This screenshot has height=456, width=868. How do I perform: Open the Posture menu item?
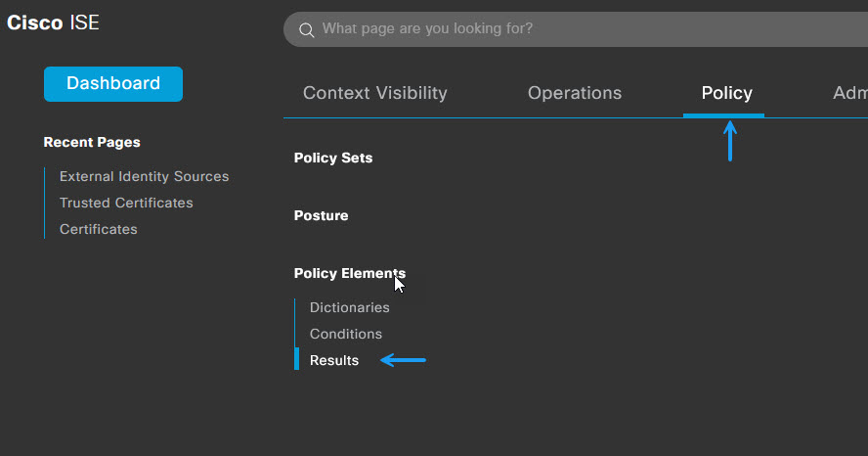[321, 215]
